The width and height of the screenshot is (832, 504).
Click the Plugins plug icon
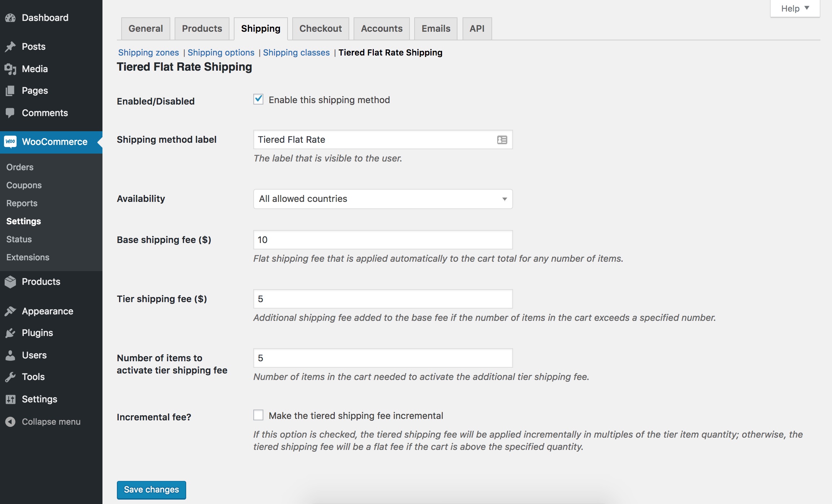(10, 333)
